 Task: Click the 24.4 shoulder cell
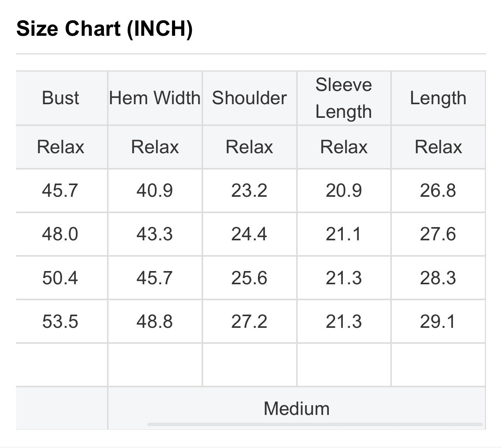pos(249,234)
